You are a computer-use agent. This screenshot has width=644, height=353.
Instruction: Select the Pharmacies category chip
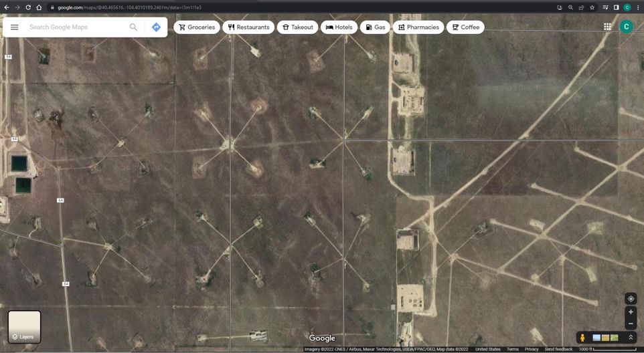click(418, 27)
